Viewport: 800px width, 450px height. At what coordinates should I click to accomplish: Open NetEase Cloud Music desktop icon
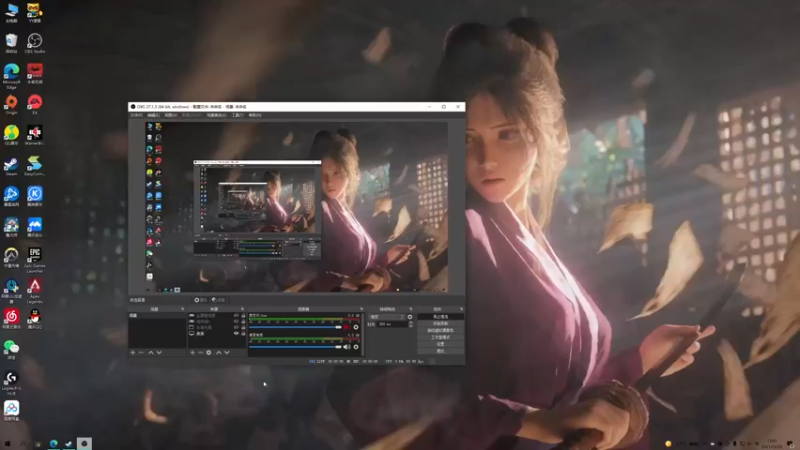(x=11, y=319)
